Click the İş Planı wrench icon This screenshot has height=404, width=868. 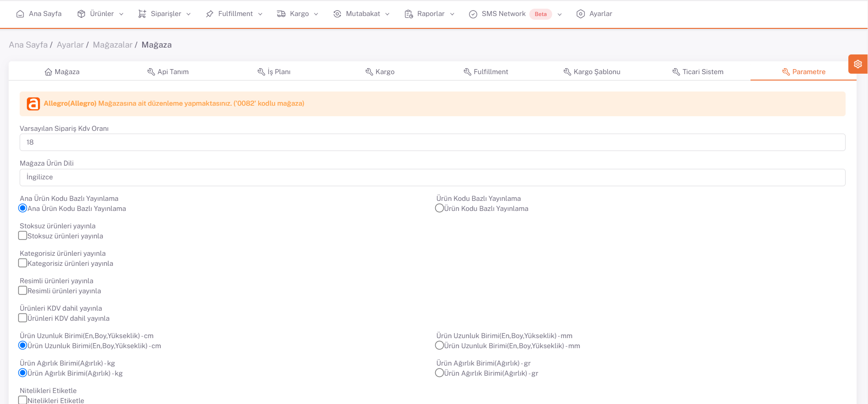[261, 72]
